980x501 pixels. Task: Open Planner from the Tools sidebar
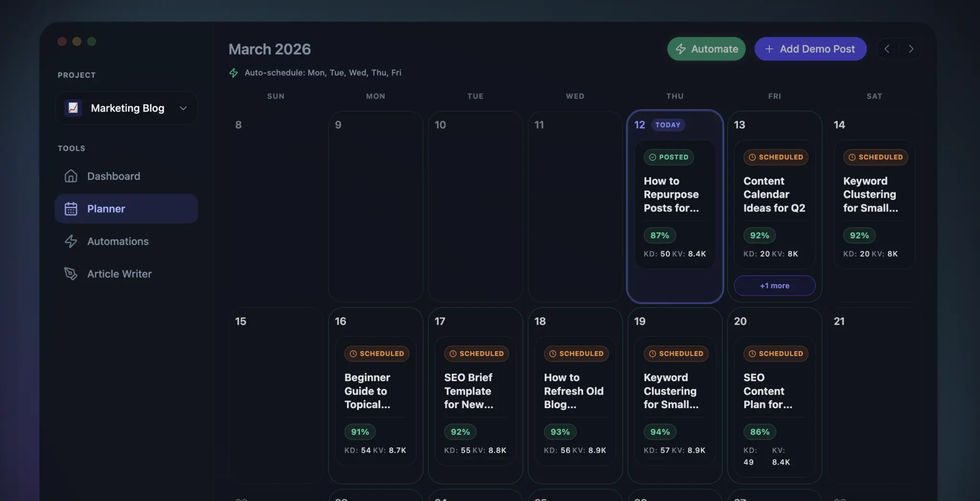tap(106, 208)
